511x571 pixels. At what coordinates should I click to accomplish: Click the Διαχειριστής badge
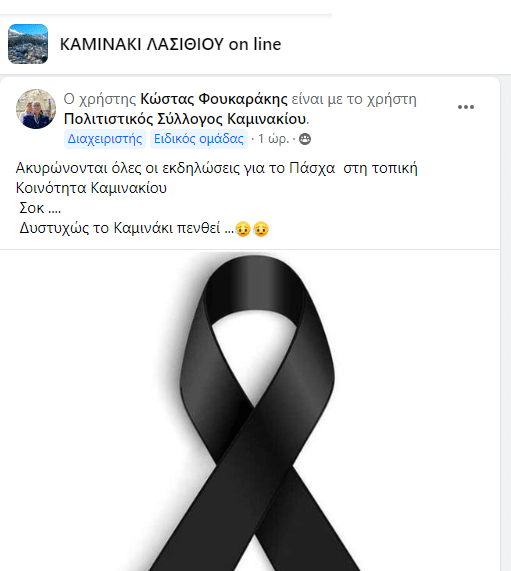coord(105,139)
